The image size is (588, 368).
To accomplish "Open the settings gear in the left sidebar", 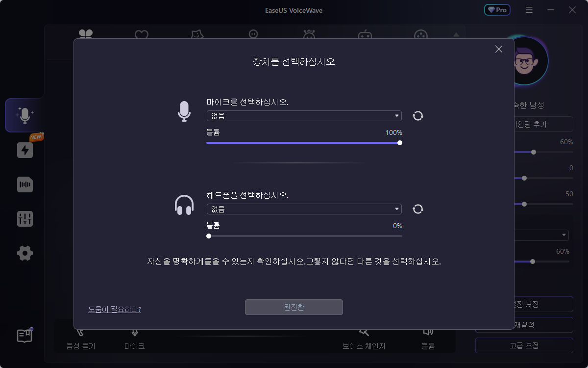I will pos(24,253).
